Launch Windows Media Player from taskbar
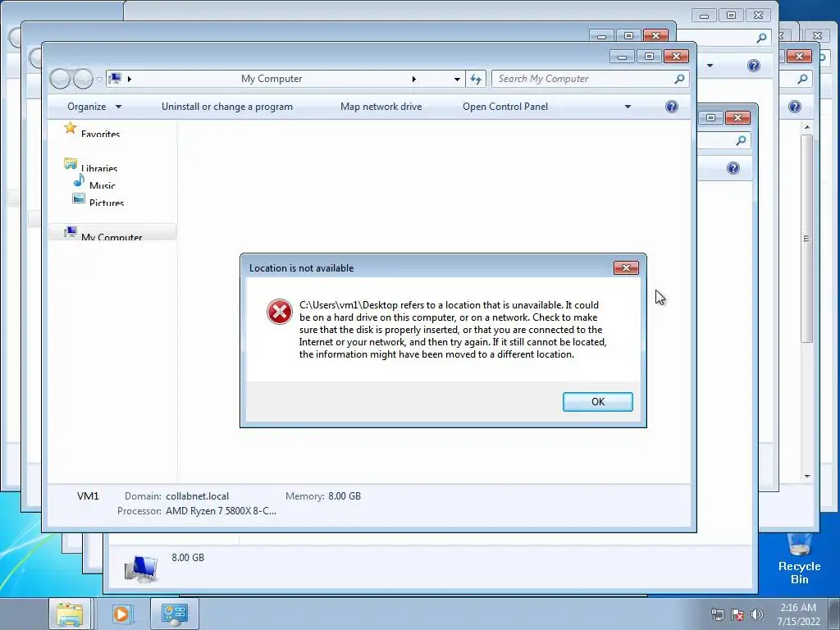This screenshot has width=840, height=630. pyautogui.click(x=121, y=614)
